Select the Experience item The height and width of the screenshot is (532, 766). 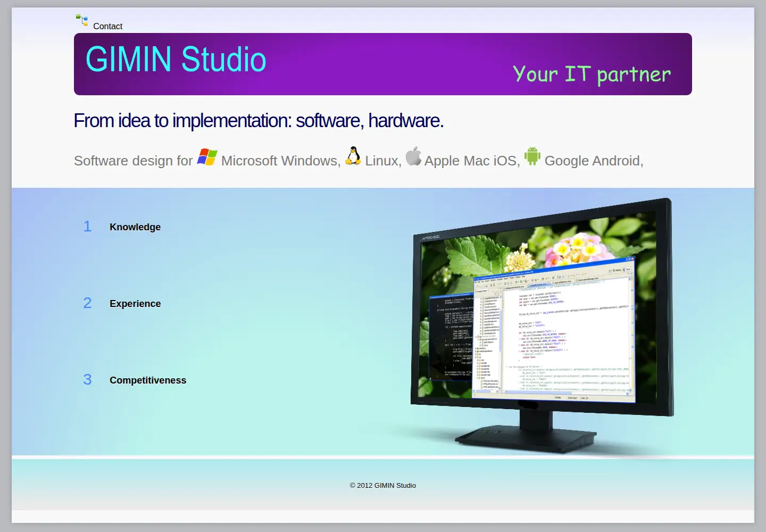click(x=135, y=304)
